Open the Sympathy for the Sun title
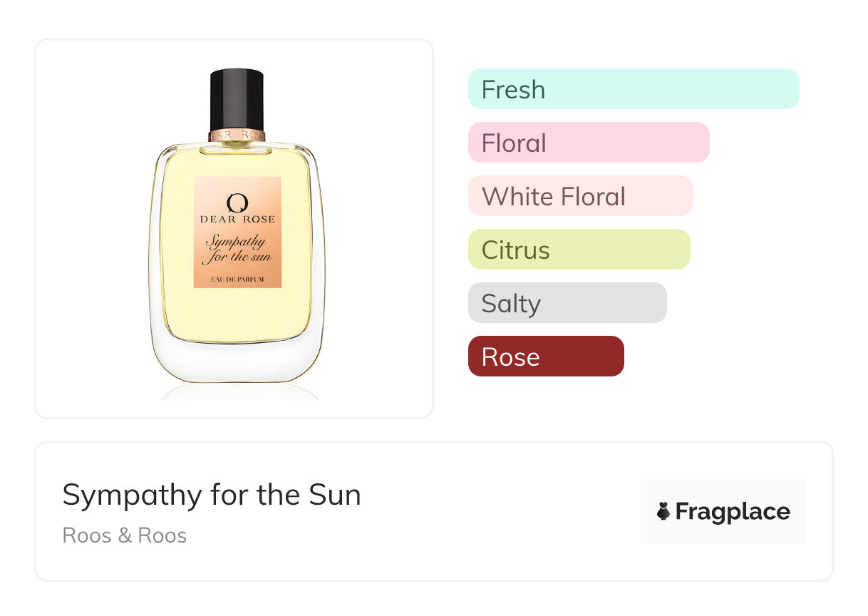This screenshot has height=616, width=868. (x=212, y=495)
